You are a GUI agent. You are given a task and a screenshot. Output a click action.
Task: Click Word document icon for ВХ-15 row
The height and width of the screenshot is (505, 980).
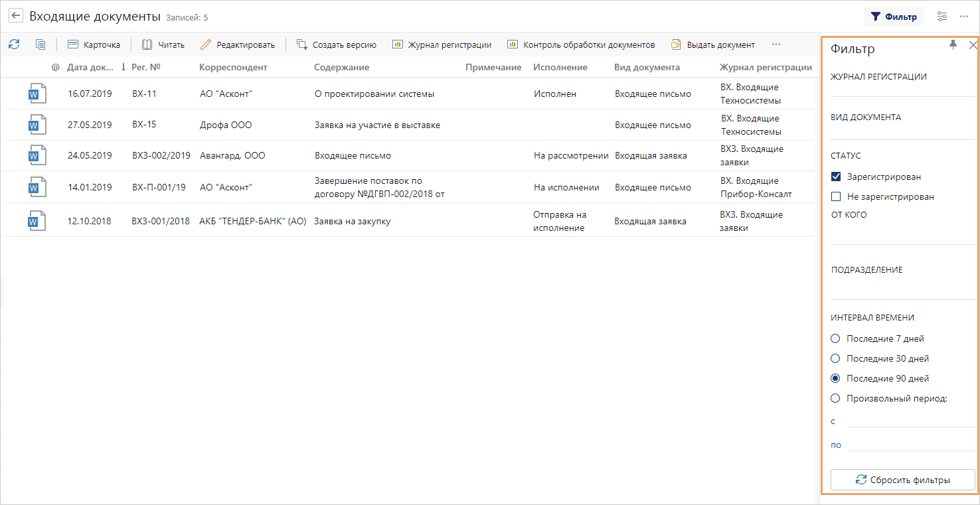(x=37, y=125)
